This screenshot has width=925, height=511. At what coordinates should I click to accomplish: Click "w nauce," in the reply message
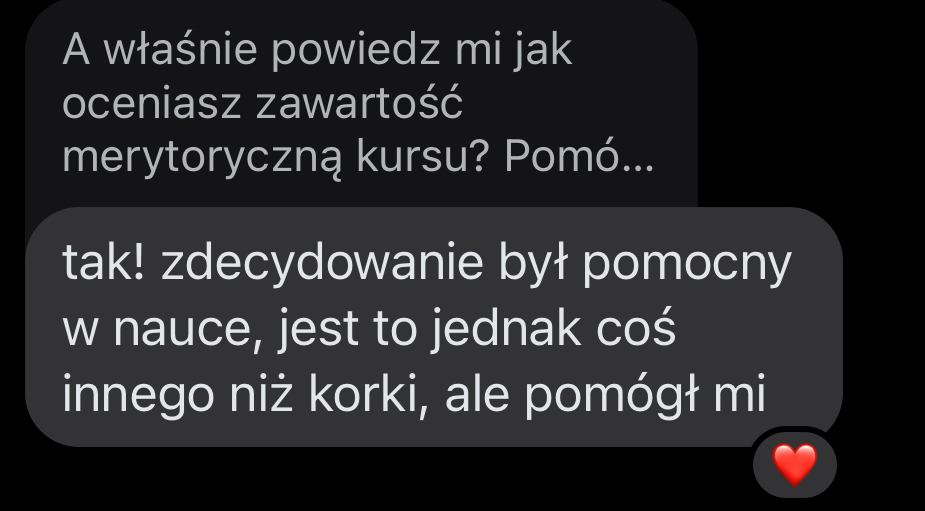point(162,329)
